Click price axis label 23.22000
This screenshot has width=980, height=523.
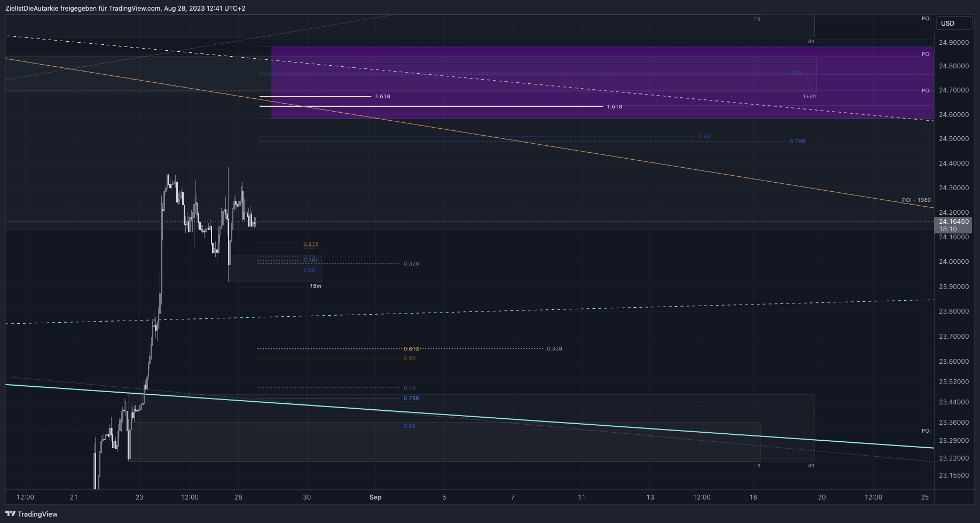coord(953,458)
